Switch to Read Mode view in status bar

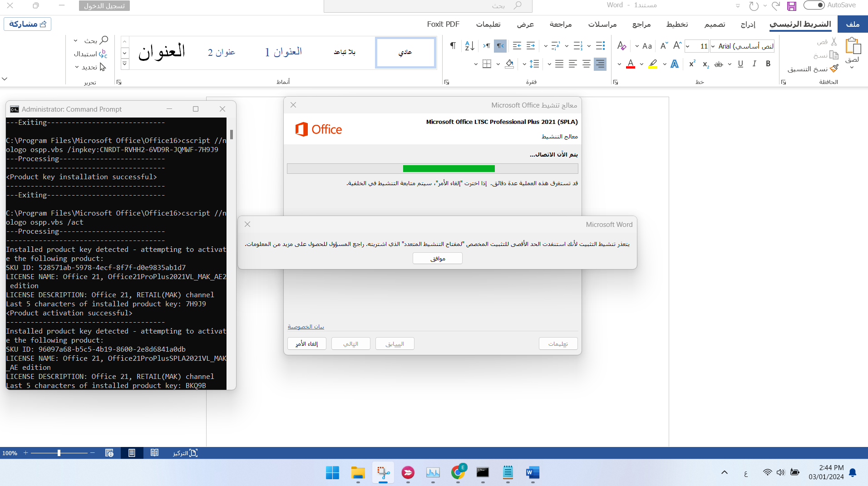coord(154,453)
